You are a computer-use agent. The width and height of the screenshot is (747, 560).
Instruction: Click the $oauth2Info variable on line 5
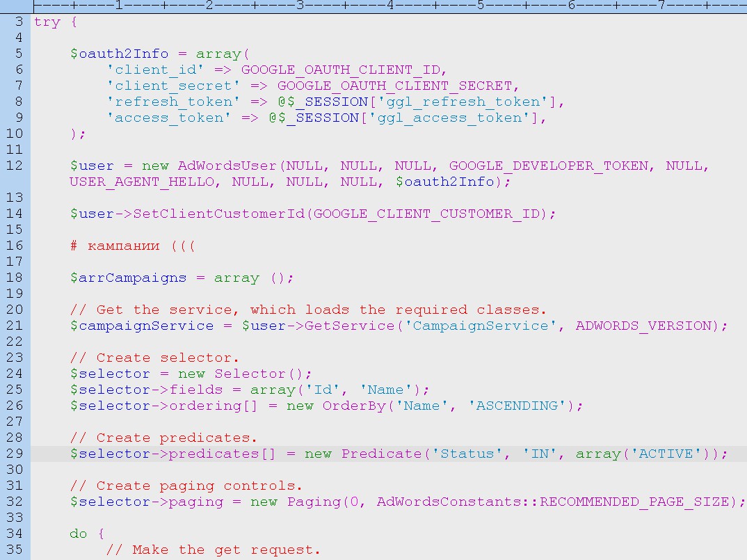pos(119,54)
